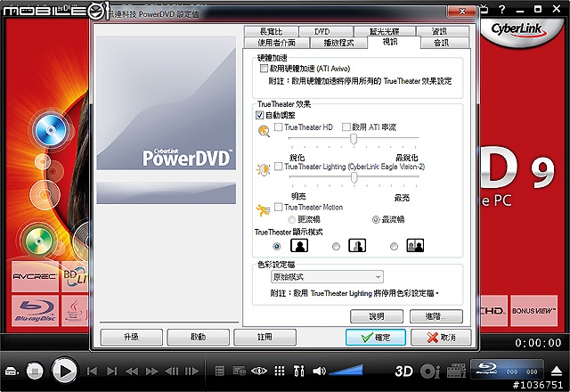Click the 註冊 register button
Screen dimensions: 570x392
tap(265, 337)
